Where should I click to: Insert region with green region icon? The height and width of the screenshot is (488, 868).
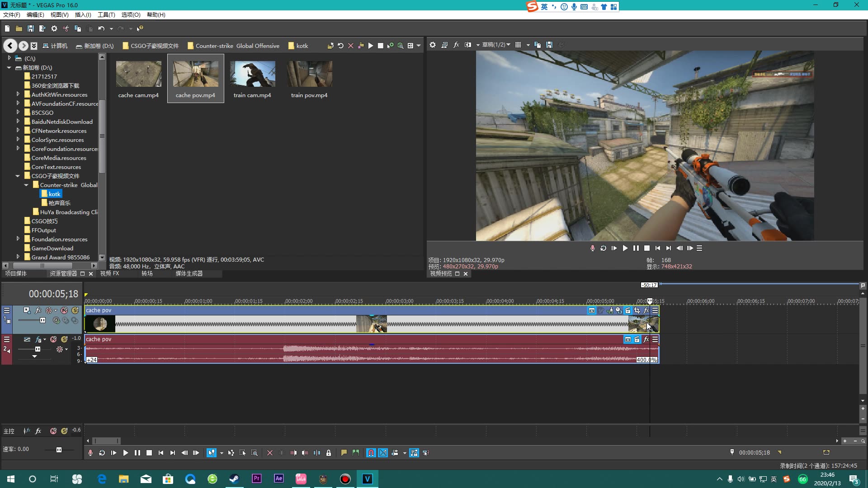coord(356,453)
